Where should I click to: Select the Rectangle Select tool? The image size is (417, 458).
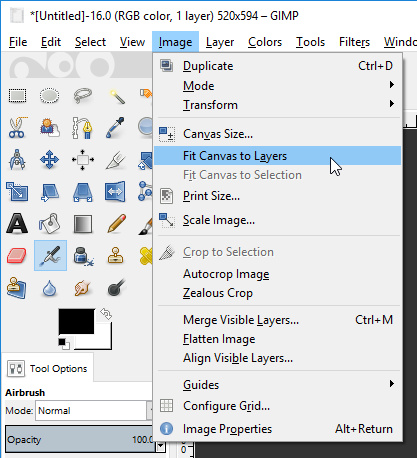(x=17, y=96)
